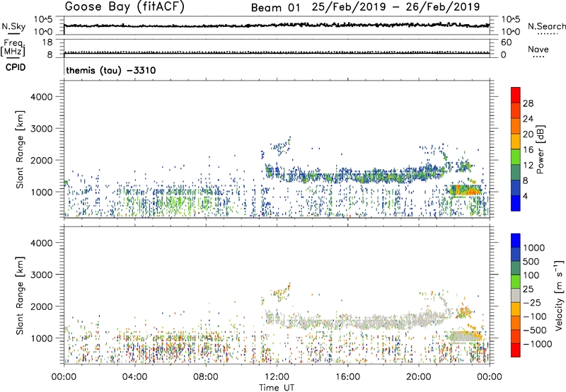
Task: Select the date range "25/Feb/2019 – 26/Feb/2019"
Action: pos(396,7)
